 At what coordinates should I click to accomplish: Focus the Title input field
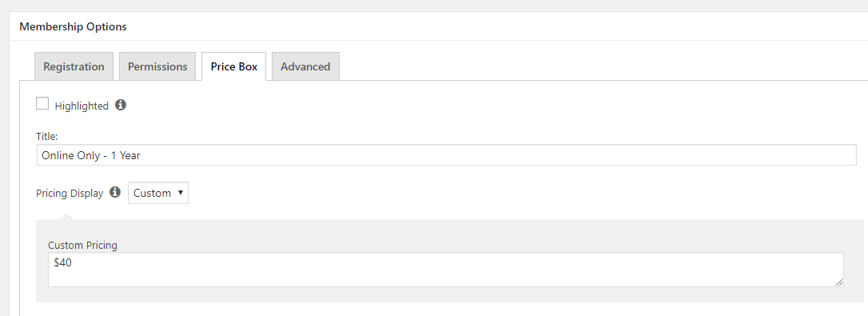click(446, 155)
